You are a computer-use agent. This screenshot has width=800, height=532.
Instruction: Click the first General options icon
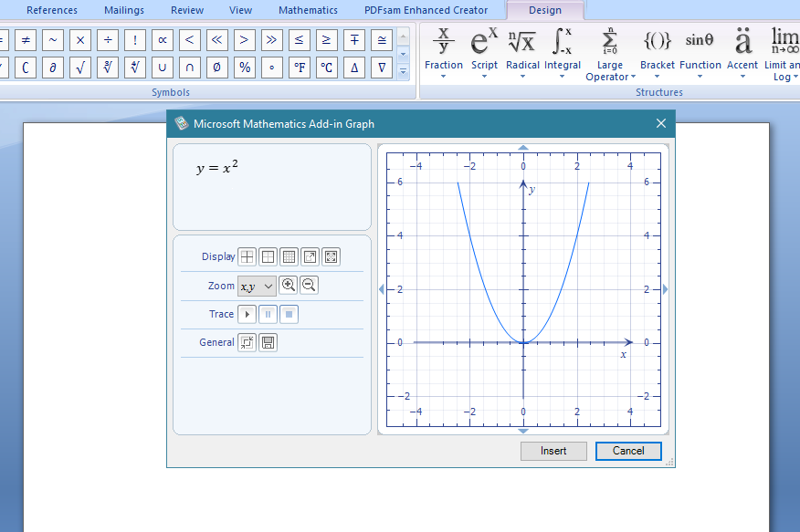(247, 342)
